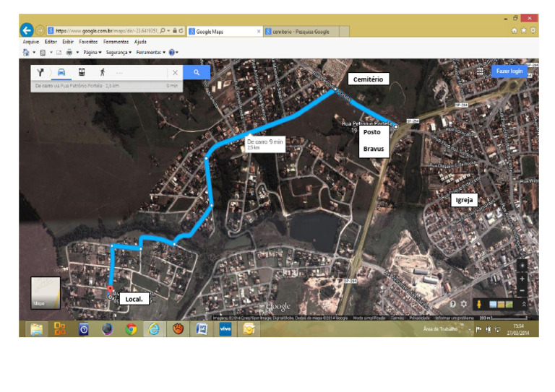This screenshot has height=392, width=555.
Task: Open the Ferramentas menu in menu bar
Action: click(116, 42)
